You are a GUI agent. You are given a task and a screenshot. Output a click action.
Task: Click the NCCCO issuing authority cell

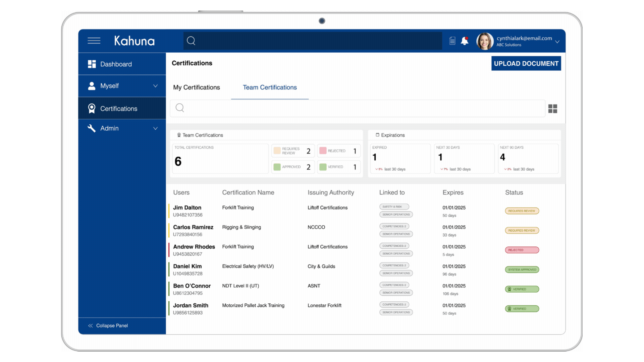tap(316, 227)
